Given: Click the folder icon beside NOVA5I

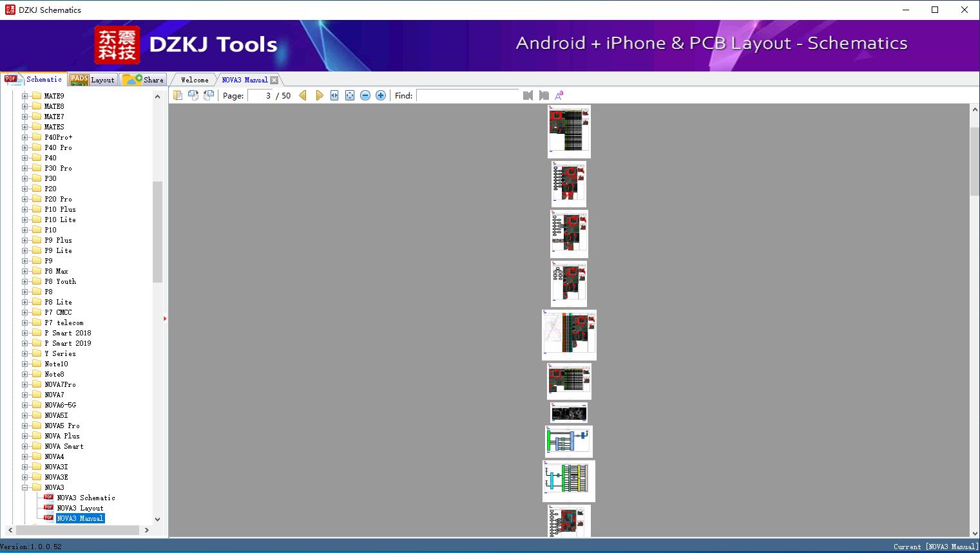Looking at the screenshot, I should click(37, 415).
